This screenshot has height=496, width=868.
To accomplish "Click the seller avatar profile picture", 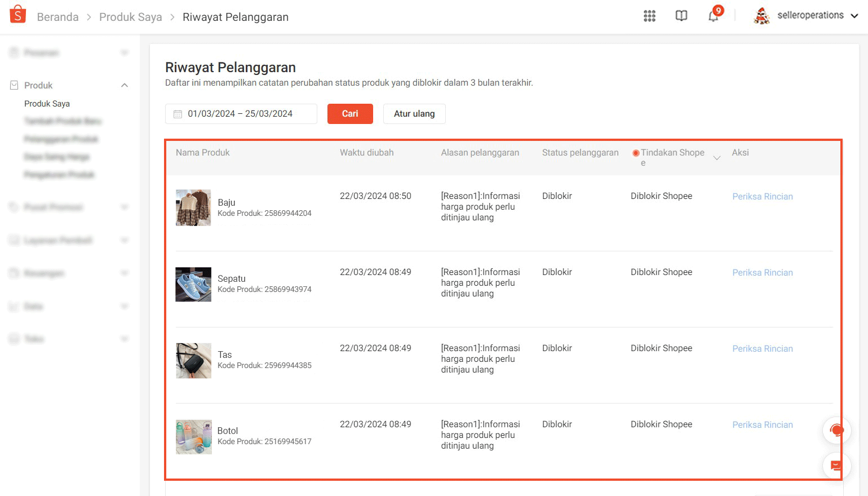I will (761, 15).
